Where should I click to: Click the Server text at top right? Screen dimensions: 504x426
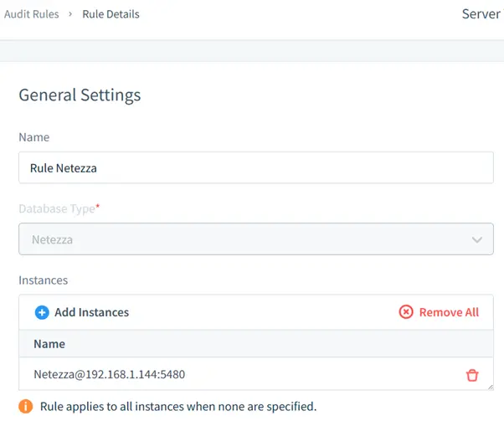481,14
